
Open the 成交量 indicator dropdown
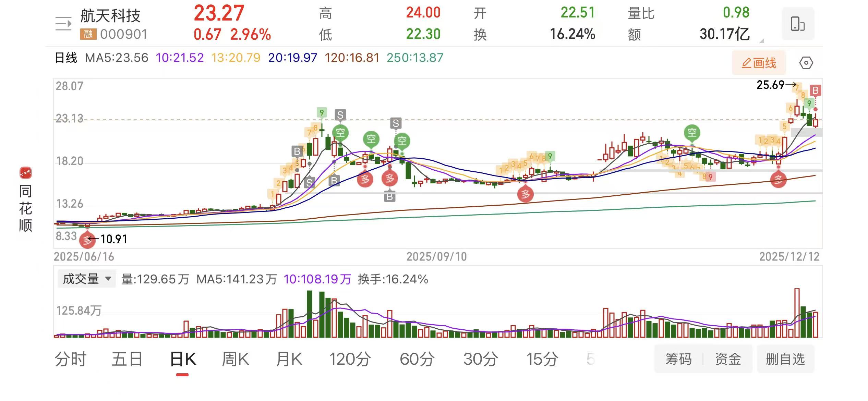coord(87,279)
